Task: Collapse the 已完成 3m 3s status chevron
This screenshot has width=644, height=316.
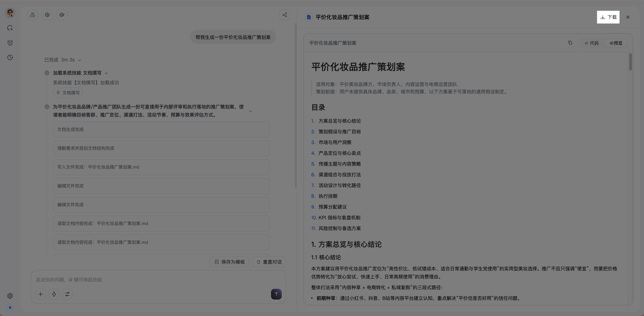Action: click(79, 60)
